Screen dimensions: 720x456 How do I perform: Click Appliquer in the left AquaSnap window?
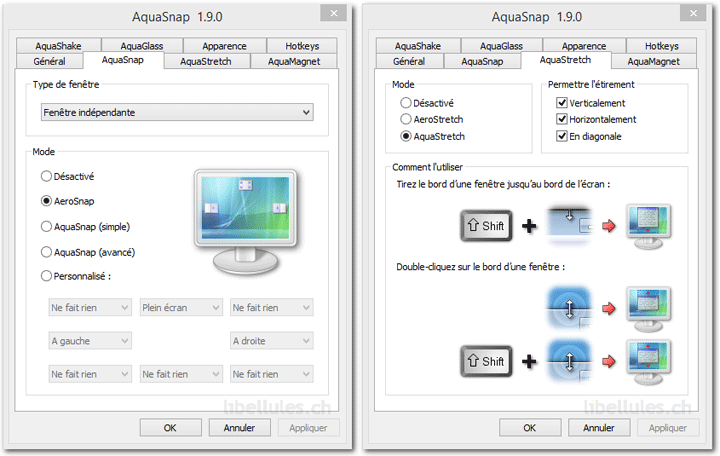coord(308,428)
